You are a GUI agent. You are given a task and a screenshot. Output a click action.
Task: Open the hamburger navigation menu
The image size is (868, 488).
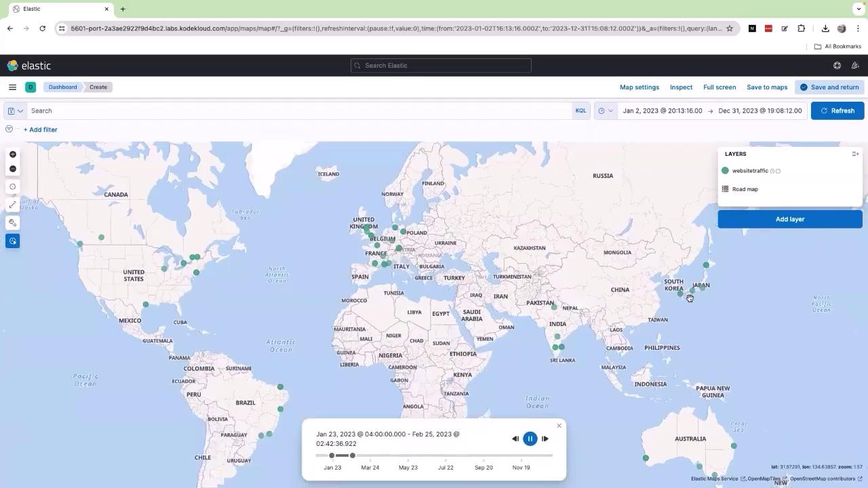click(x=12, y=87)
